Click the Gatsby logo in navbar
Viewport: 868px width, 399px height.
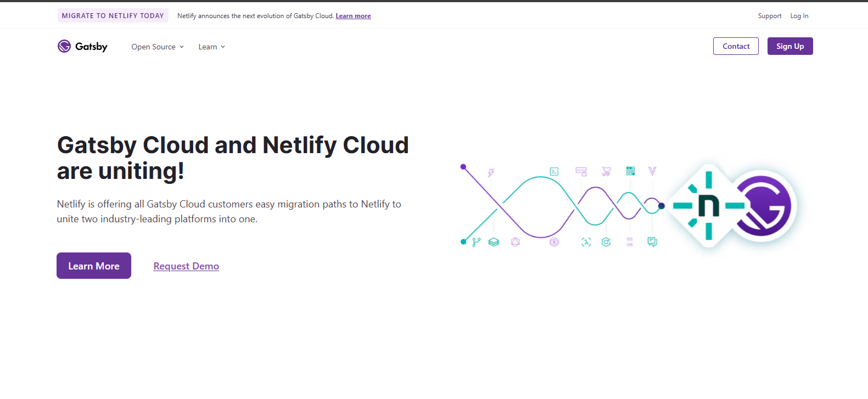(82, 47)
